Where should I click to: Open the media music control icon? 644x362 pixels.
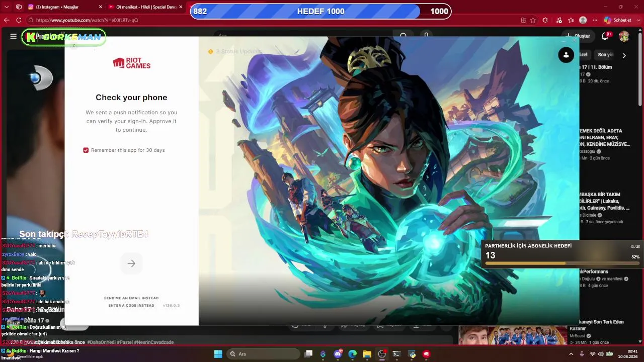559,20
